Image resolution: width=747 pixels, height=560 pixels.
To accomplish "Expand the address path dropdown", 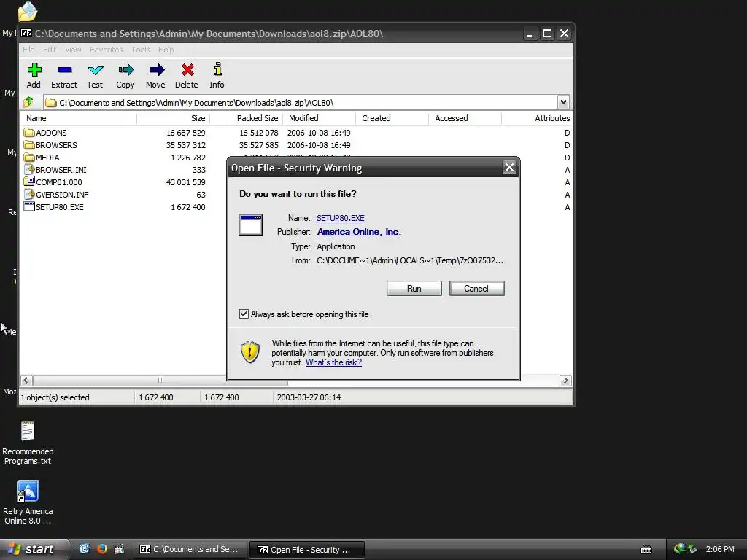I will 563,102.
